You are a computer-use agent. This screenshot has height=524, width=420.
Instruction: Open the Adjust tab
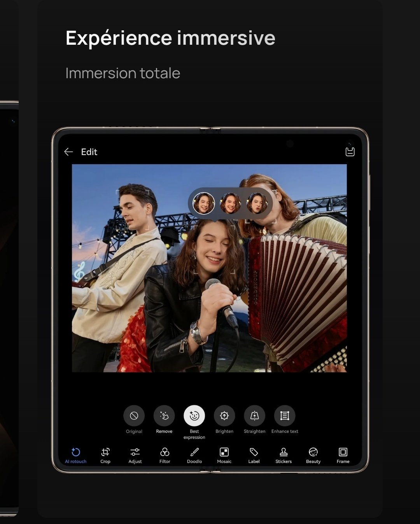[x=135, y=456]
